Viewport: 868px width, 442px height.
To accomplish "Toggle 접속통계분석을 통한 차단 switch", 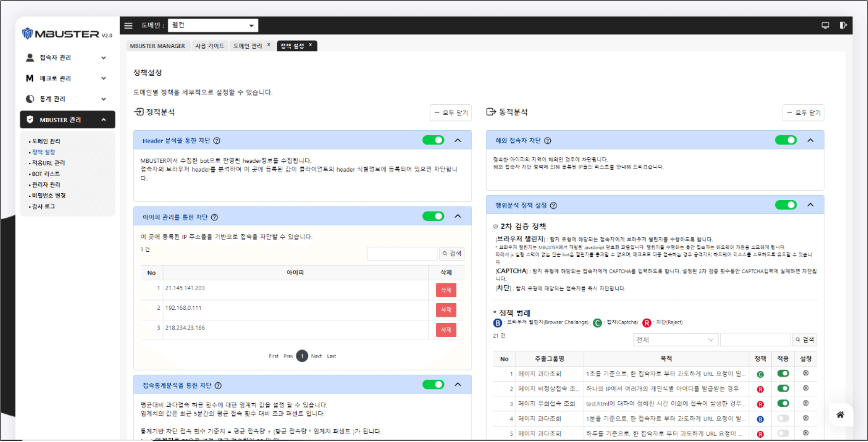I will [433, 385].
